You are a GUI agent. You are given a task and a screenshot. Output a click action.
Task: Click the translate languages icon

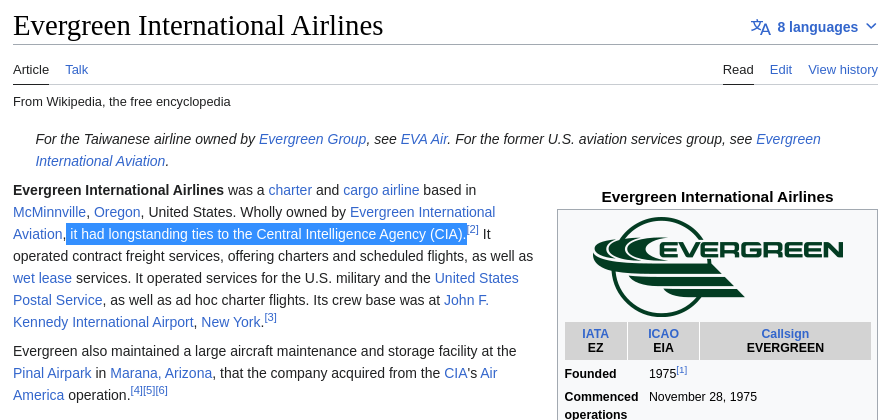pos(761,27)
